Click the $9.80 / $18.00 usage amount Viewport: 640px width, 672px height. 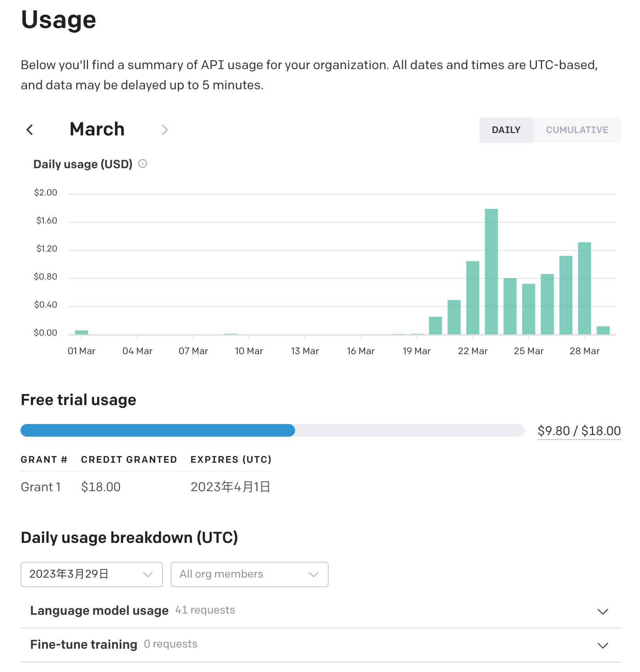coord(579,431)
